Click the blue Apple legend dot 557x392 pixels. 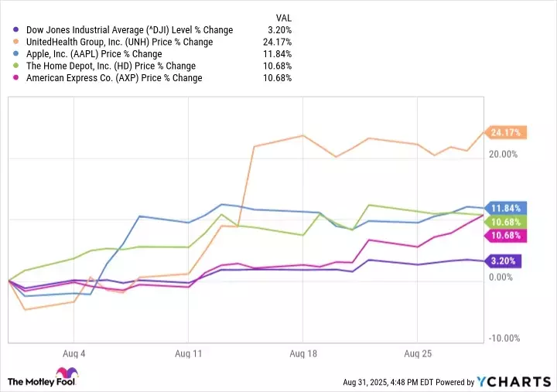coord(17,54)
